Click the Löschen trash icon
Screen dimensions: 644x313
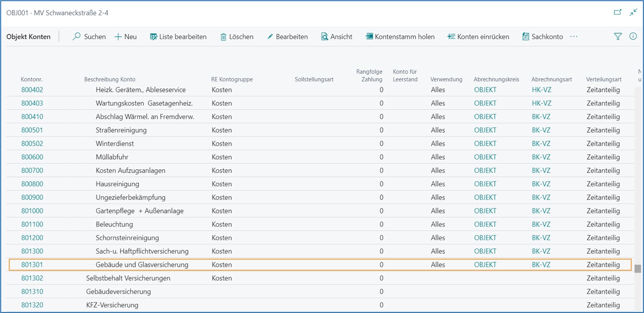224,37
